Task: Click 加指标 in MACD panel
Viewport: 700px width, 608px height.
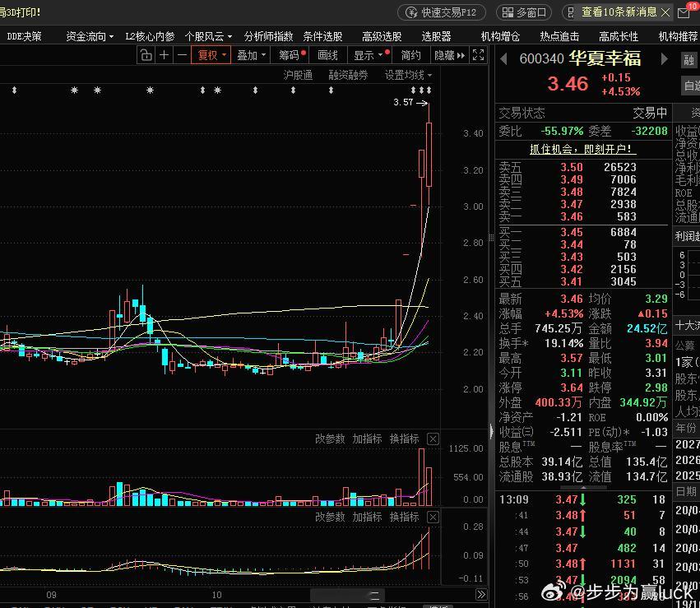Action: coord(367,517)
